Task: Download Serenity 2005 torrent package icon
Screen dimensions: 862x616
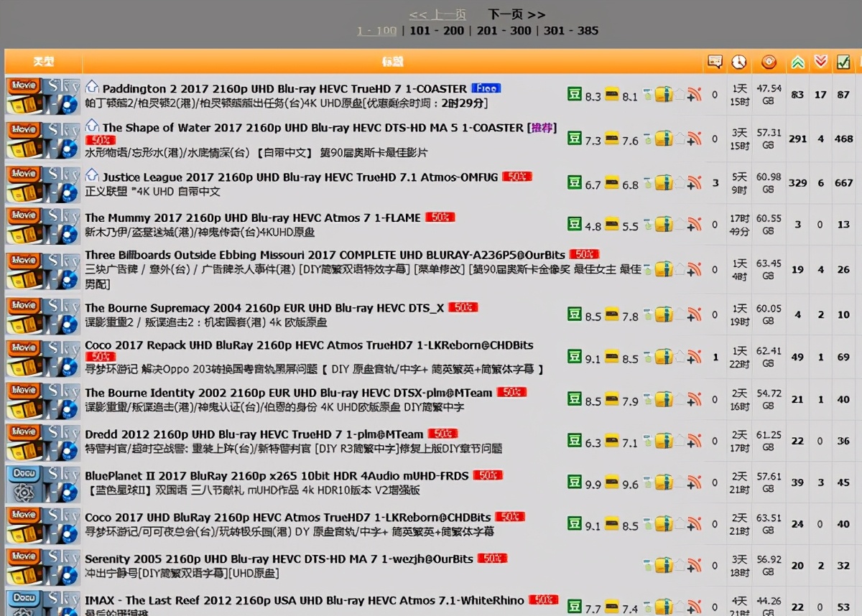Action: coord(664,566)
